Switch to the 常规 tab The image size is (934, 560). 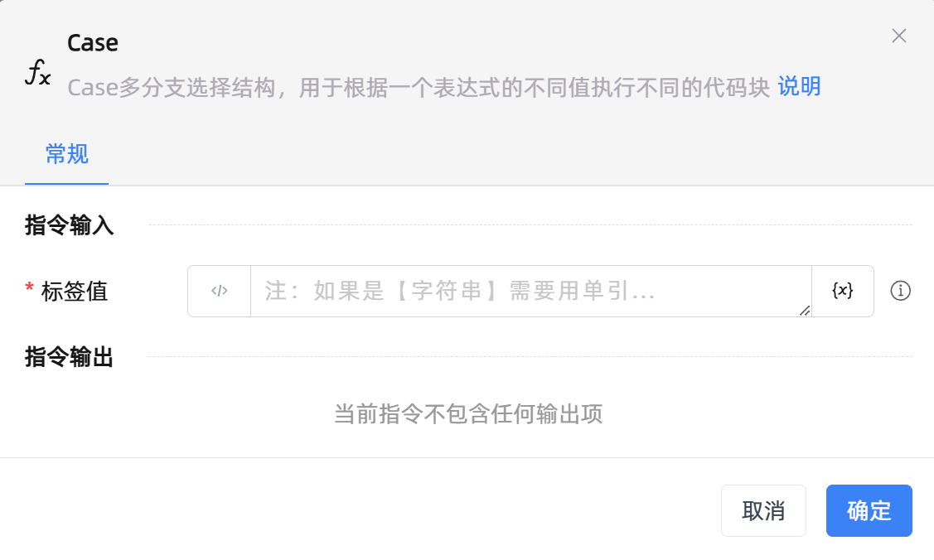67,154
